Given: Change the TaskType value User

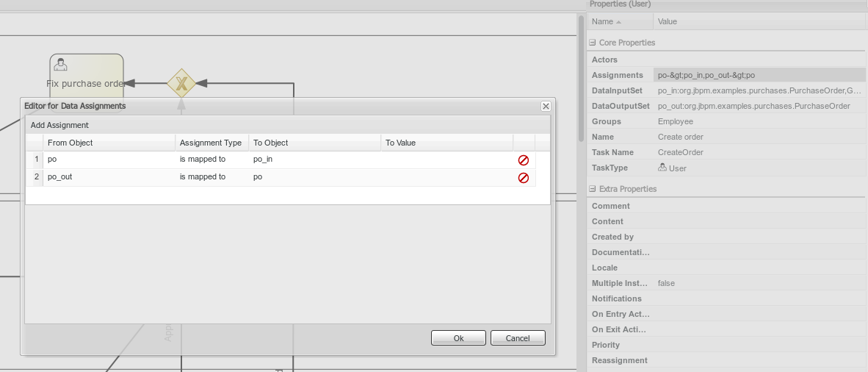Looking at the screenshot, I should tap(759, 168).
